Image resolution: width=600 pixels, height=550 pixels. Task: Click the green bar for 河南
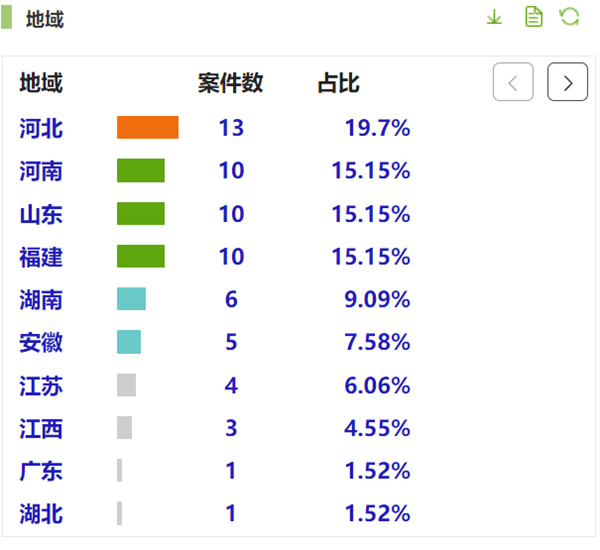(140, 171)
